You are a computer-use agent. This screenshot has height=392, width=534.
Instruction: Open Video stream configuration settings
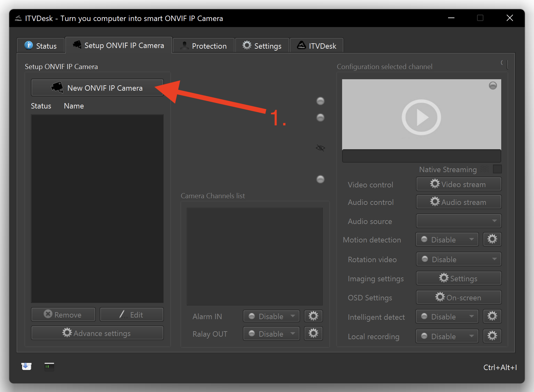458,184
